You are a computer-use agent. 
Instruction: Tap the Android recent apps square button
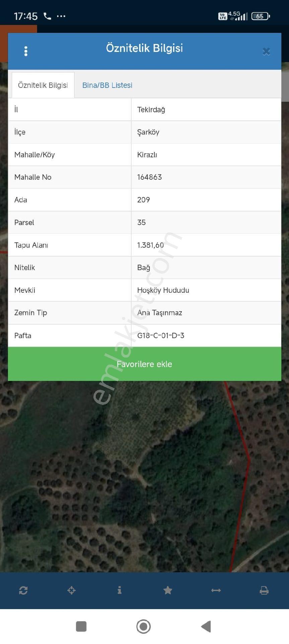tap(81, 626)
